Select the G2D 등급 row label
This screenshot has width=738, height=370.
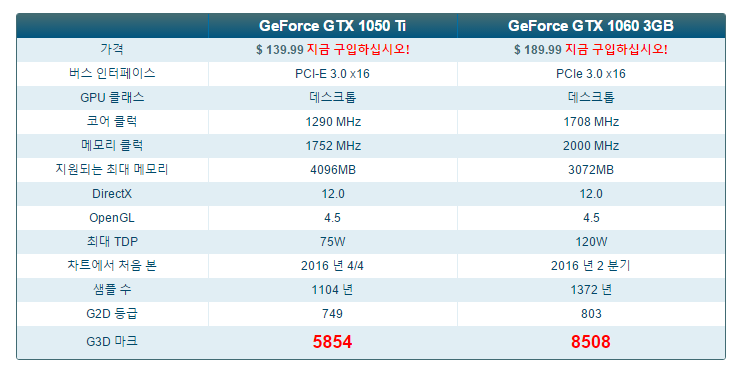[112, 314]
